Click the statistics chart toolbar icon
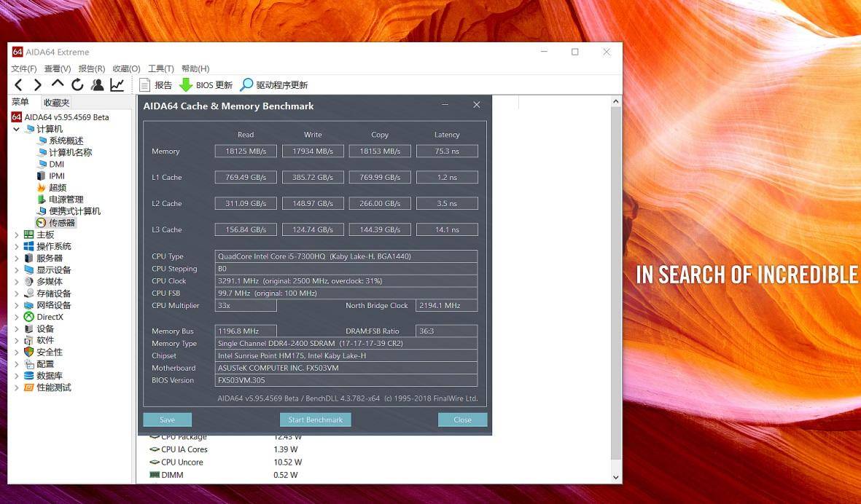 (x=117, y=84)
